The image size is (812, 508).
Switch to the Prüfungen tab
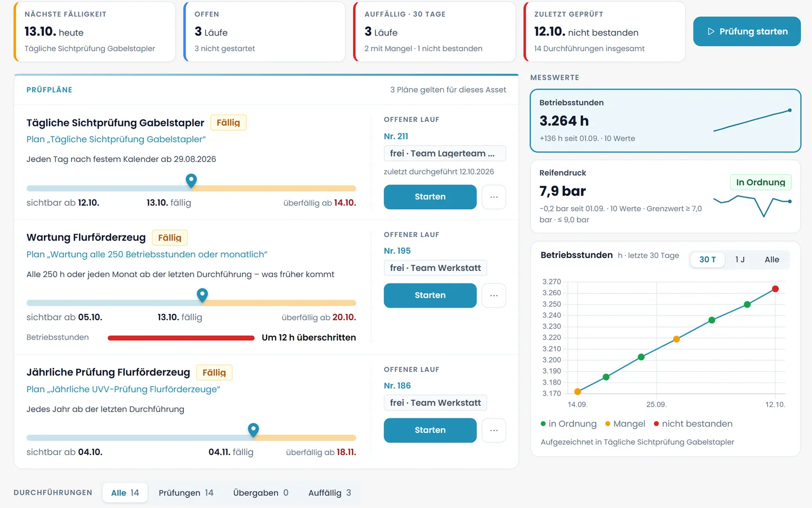pyautogui.click(x=186, y=493)
